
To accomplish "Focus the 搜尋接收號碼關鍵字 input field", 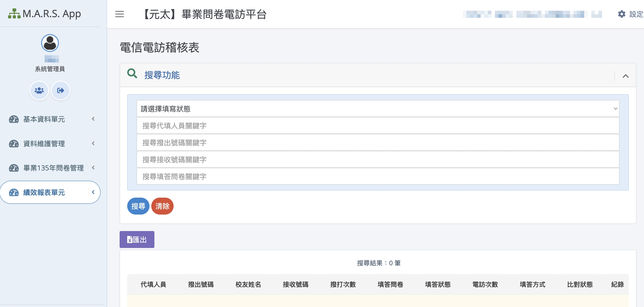I will (x=378, y=160).
